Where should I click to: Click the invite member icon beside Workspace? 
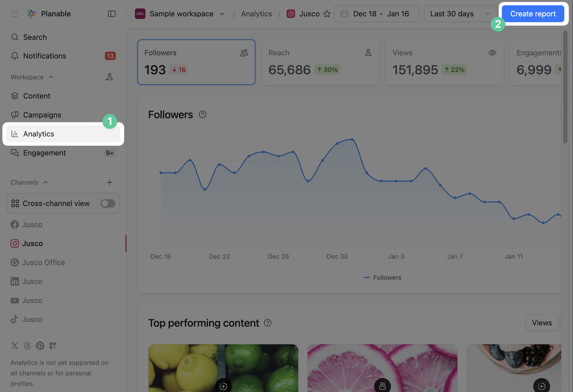pyautogui.click(x=109, y=77)
